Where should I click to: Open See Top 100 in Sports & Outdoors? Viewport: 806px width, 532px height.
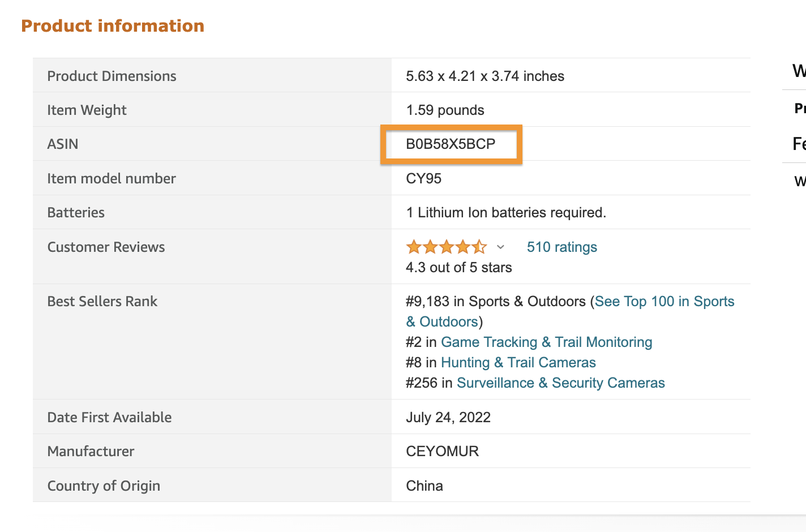tap(570, 311)
